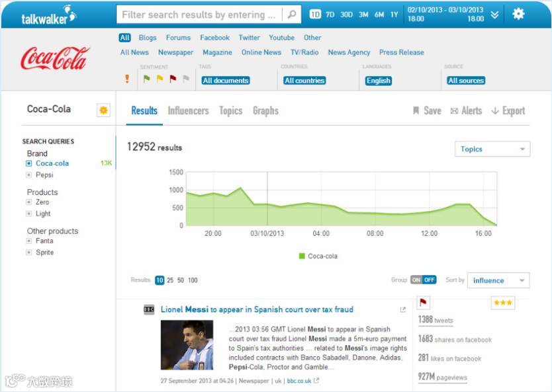Screen dimensions: 552x392
Task: Click the search magnifier icon
Action: point(291,15)
